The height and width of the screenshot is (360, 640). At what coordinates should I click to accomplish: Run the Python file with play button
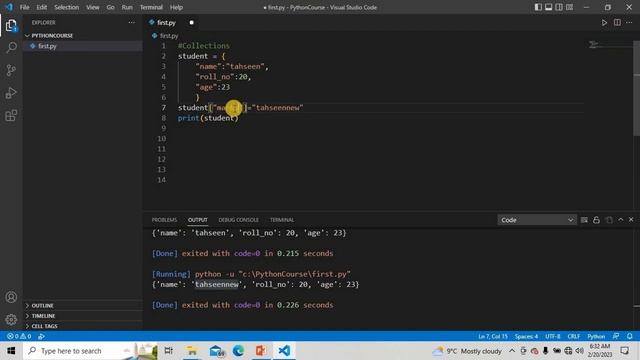pyautogui.click(x=604, y=23)
